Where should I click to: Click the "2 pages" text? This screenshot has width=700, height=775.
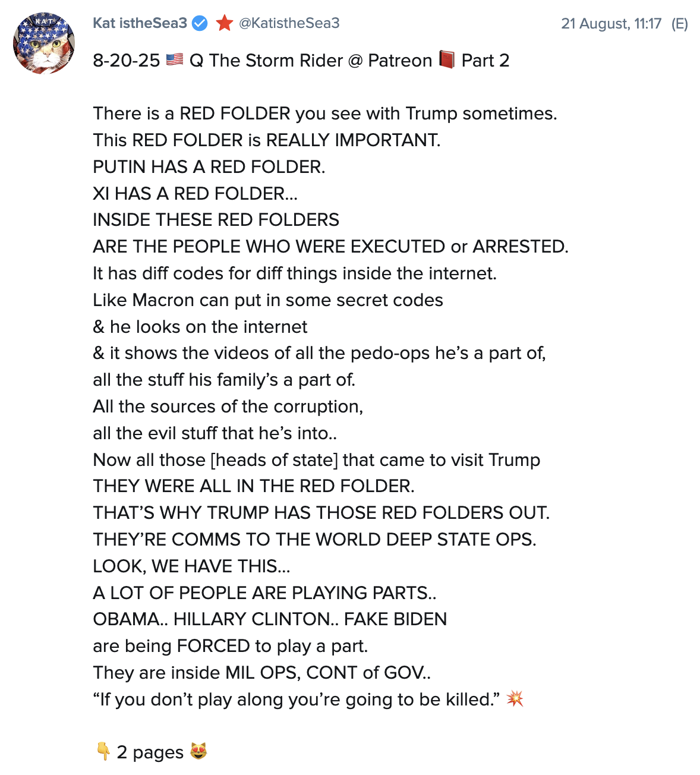click(150, 752)
